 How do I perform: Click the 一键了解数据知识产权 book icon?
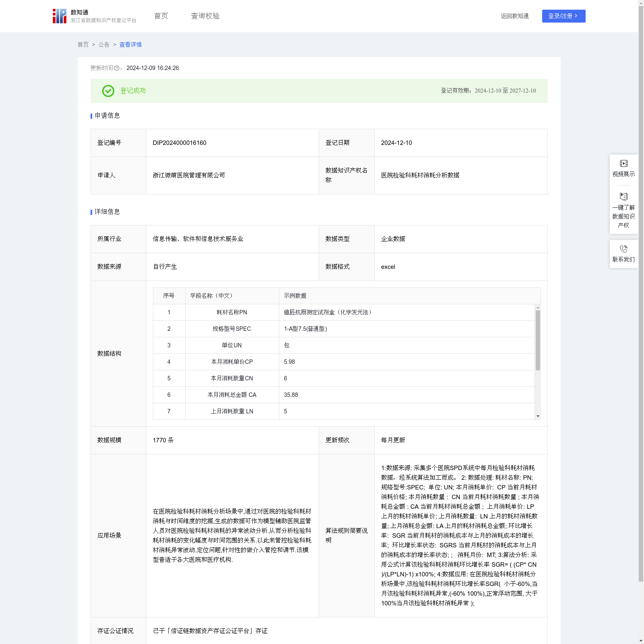click(623, 197)
